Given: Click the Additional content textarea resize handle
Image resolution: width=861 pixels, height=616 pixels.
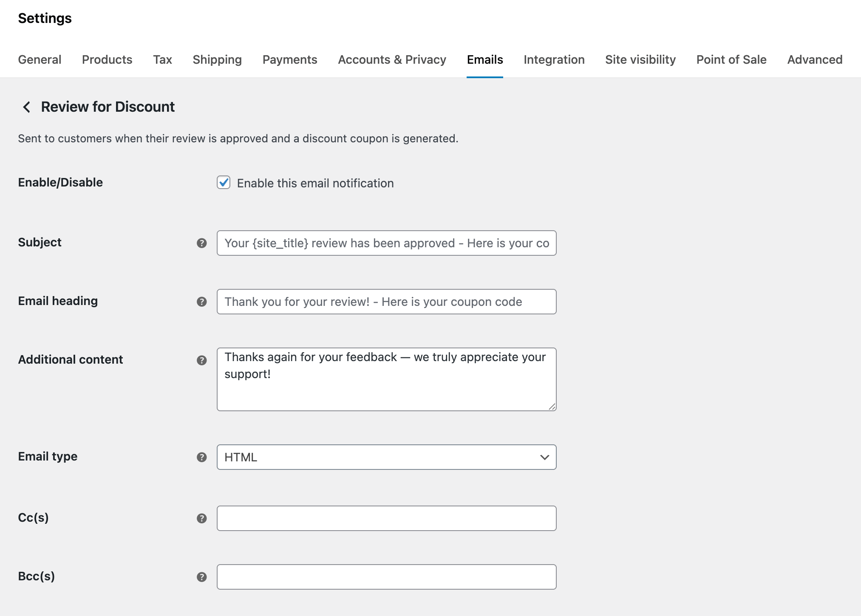Looking at the screenshot, I should pos(552,407).
